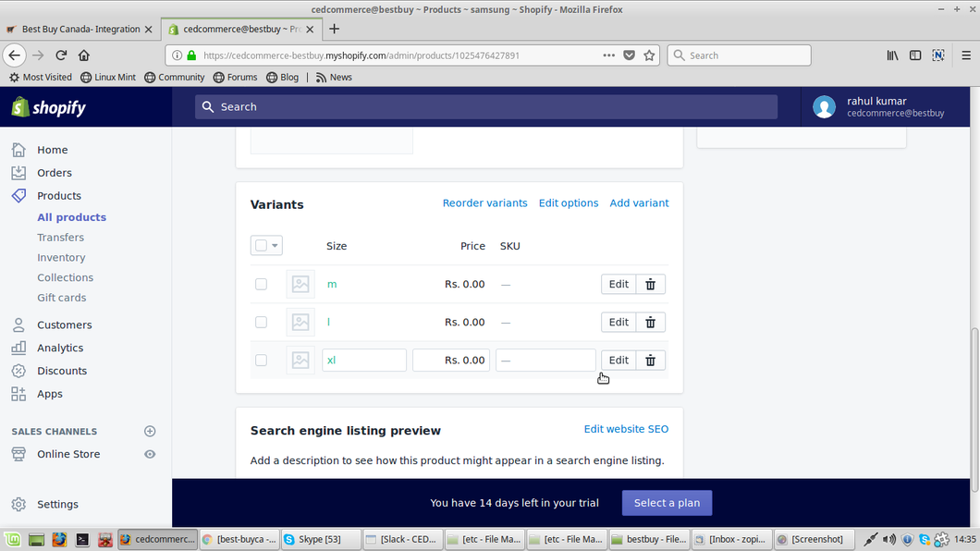
Task: View Online Store eye icon
Action: 150,455
